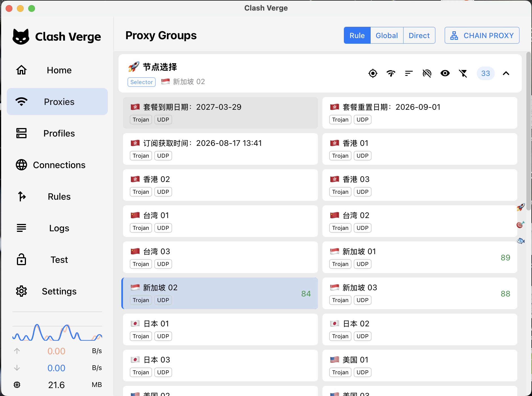Click the 订阅获取时间 2026-08-17 13:41 entry
Screen dimensions: 532x396
[220, 149]
